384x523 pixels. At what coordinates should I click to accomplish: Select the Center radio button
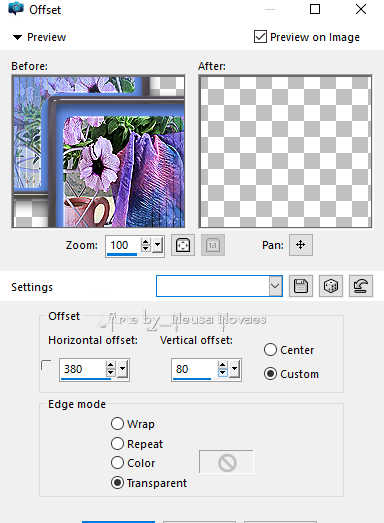click(270, 350)
